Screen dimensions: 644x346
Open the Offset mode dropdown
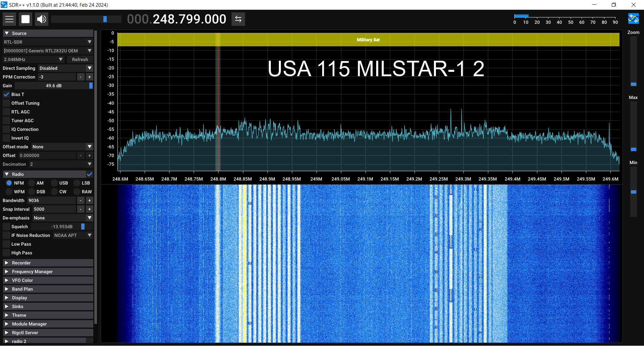[x=62, y=147]
